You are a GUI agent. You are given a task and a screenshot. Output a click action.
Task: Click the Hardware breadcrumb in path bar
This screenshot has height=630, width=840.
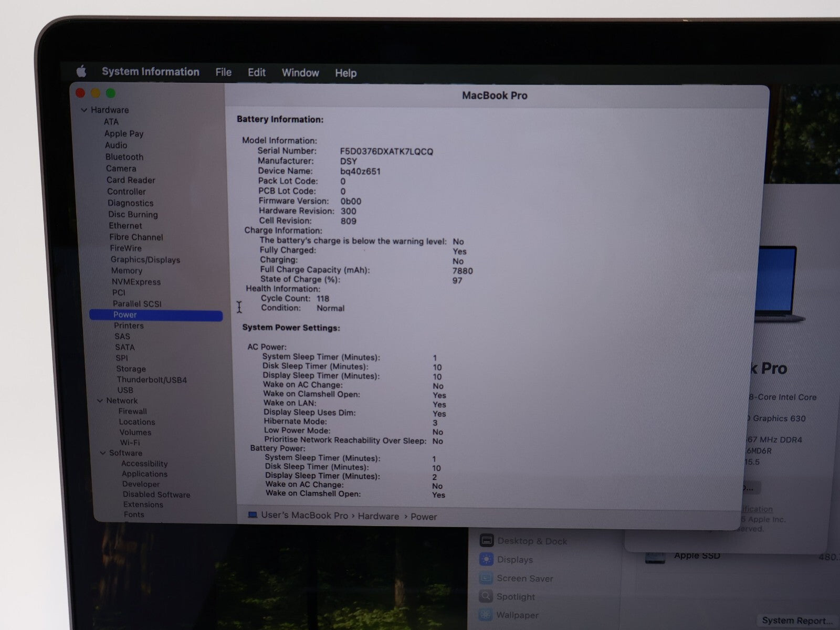(379, 517)
